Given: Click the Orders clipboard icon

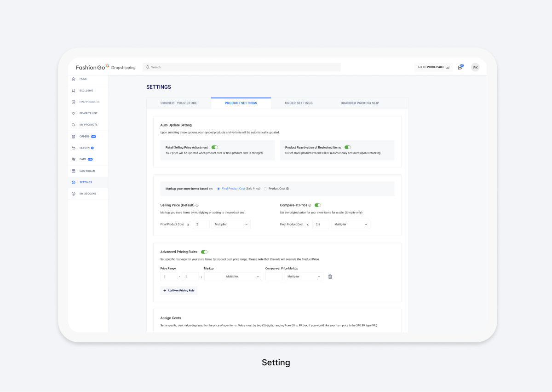Looking at the screenshot, I should (74, 137).
